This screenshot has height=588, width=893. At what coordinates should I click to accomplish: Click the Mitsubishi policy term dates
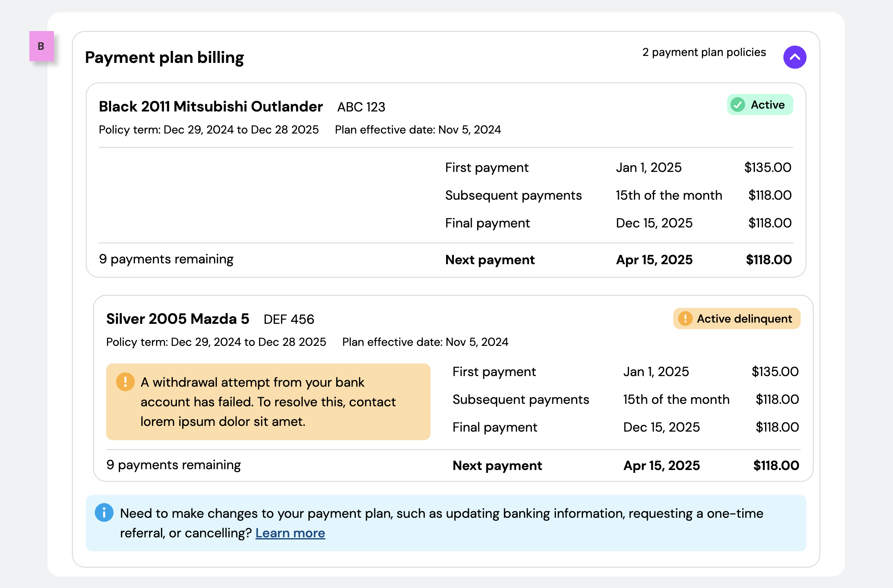(209, 130)
